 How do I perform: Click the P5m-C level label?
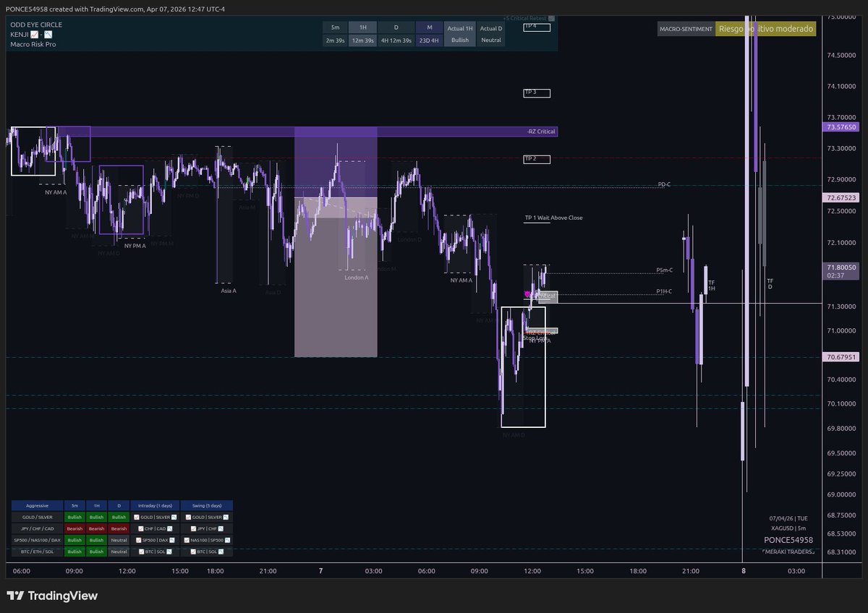[x=665, y=270]
